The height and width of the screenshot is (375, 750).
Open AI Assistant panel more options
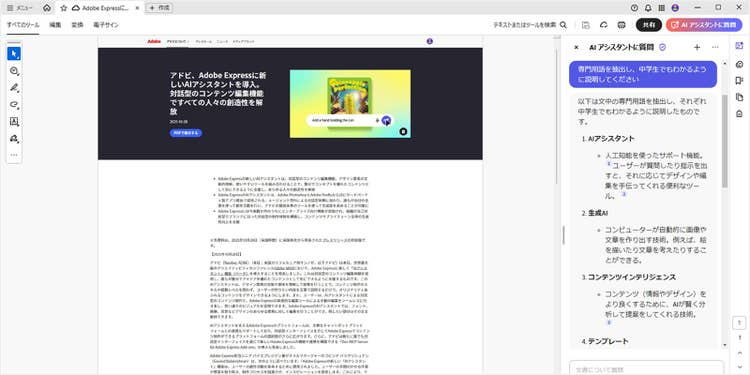coord(715,47)
